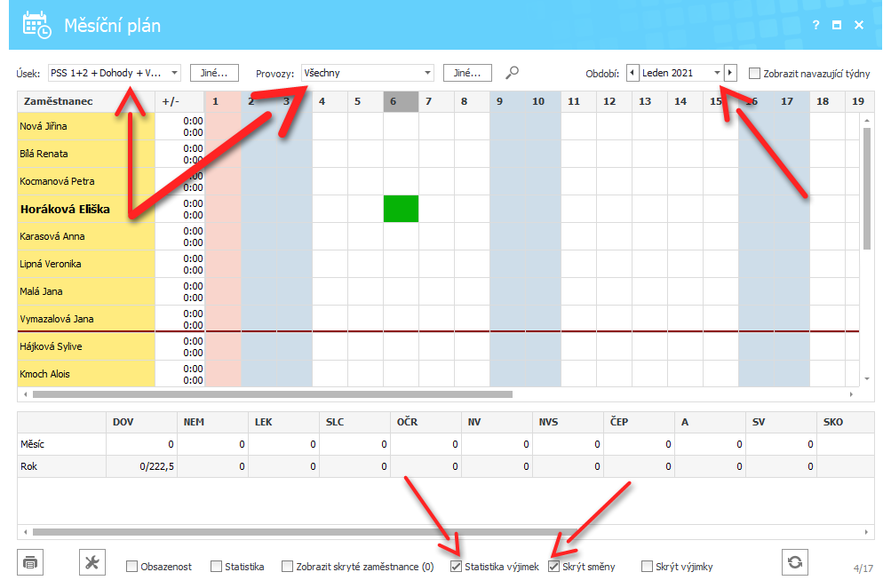Click day 1 column header
Image resolution: width=891 pixels, height=588 pixels.
pos(223,101)
